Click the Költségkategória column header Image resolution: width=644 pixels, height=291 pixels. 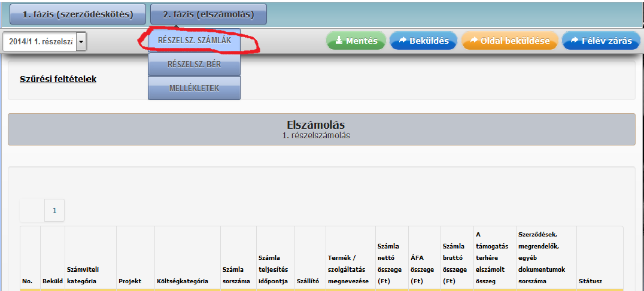coord(188,259)
